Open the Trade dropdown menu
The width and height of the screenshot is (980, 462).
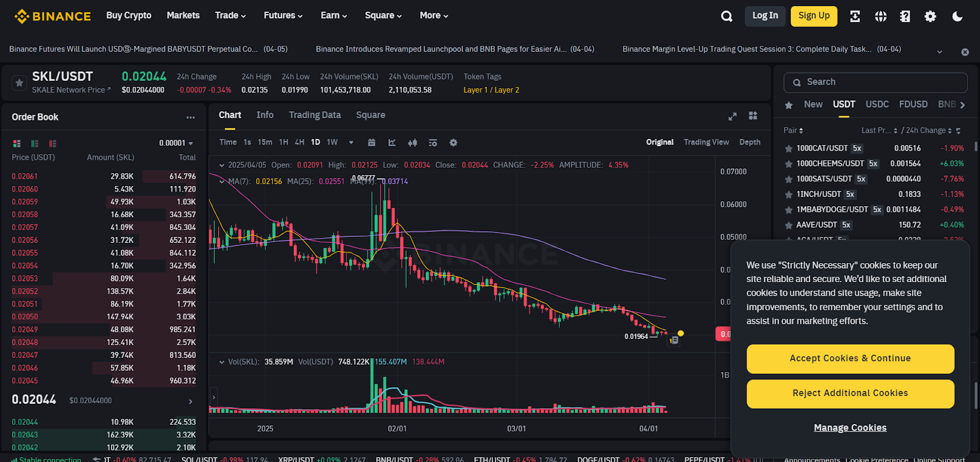coord(230,15)
